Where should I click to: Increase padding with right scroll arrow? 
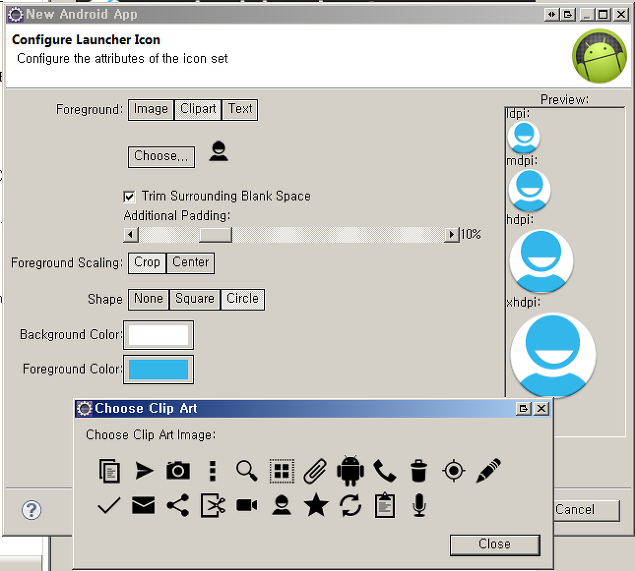coord(452,235)
